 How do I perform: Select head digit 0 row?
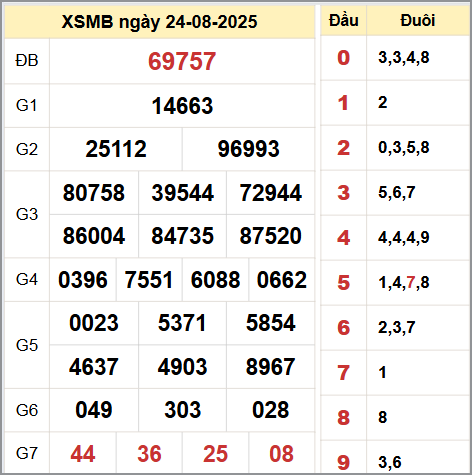[395, 58]
